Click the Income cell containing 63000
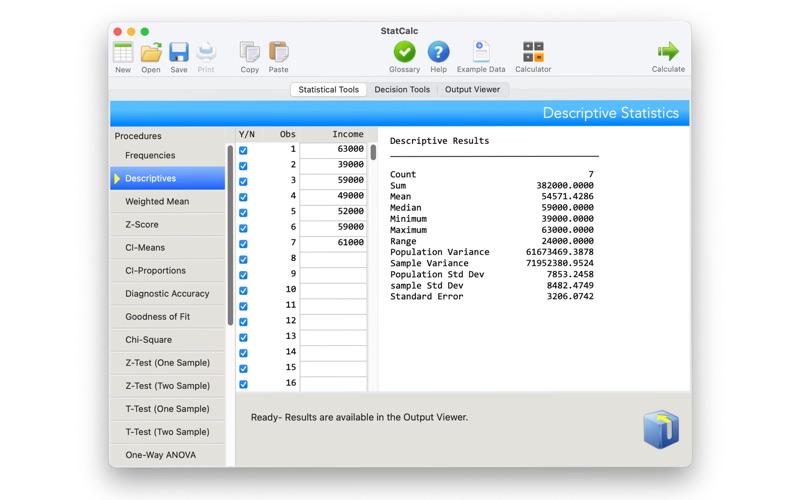Image resolution: width=800 pixels, height=500 pixels. pyautogui.click(x=333, y=149)
